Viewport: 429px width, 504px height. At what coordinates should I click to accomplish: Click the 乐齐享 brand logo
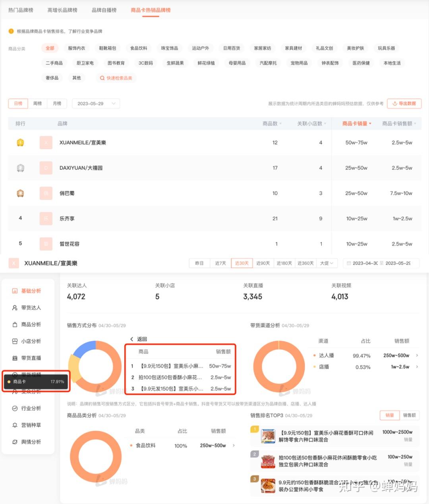point(46,218)
